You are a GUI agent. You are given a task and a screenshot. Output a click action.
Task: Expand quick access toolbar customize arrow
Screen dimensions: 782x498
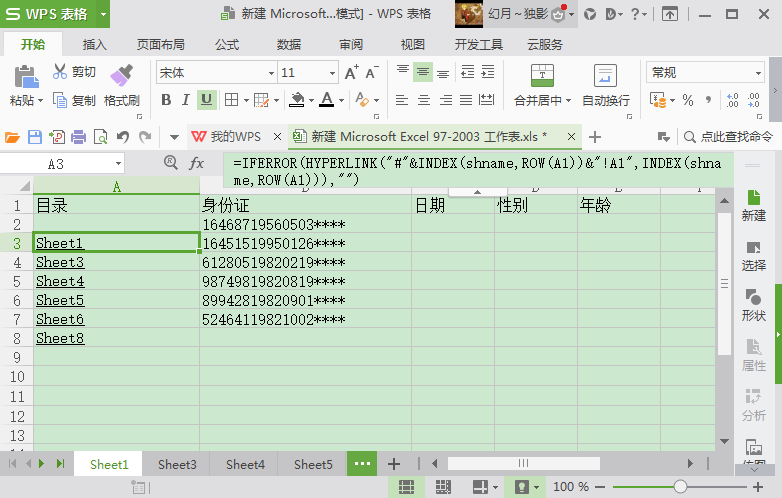tap(174, 137)
